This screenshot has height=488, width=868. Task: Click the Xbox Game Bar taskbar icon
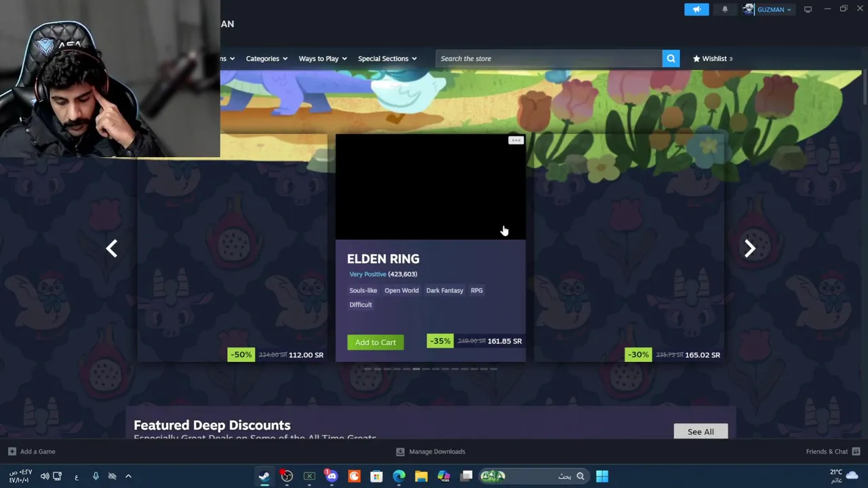coord(309,476)
